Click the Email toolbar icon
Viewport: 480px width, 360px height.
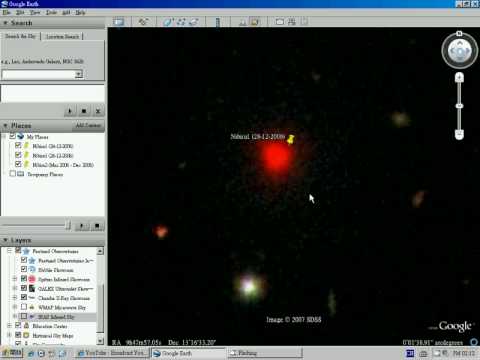(x=280, y=22)
